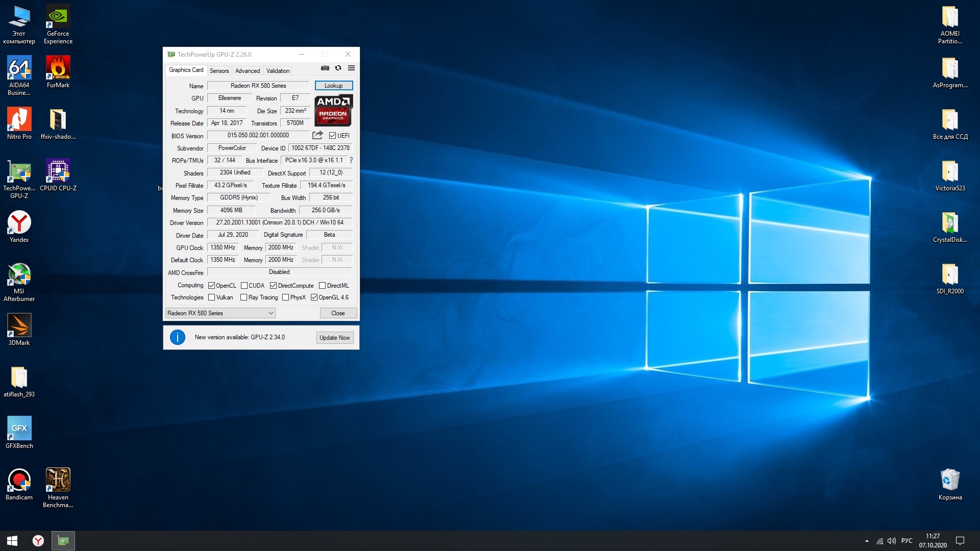
Task: Click the Memory Type GDDR5 (Hynix) value
Action: click(239, 197)
